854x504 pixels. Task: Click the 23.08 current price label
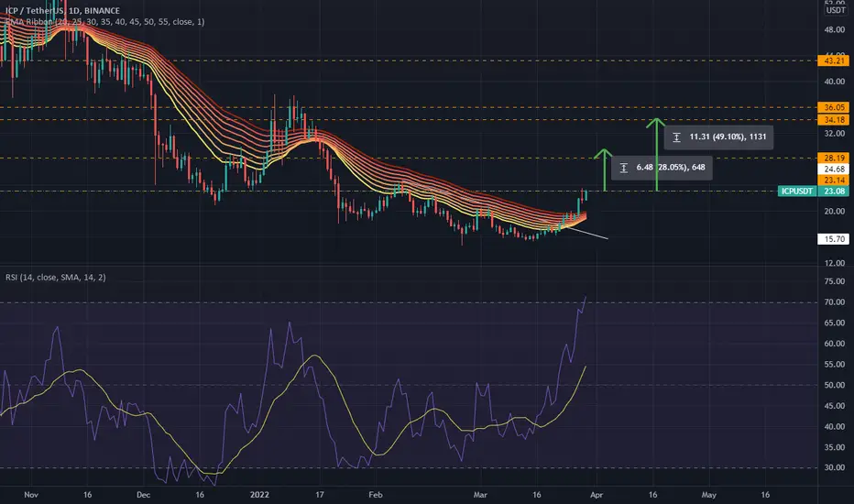pyautogui.click(x=833, y=192)
